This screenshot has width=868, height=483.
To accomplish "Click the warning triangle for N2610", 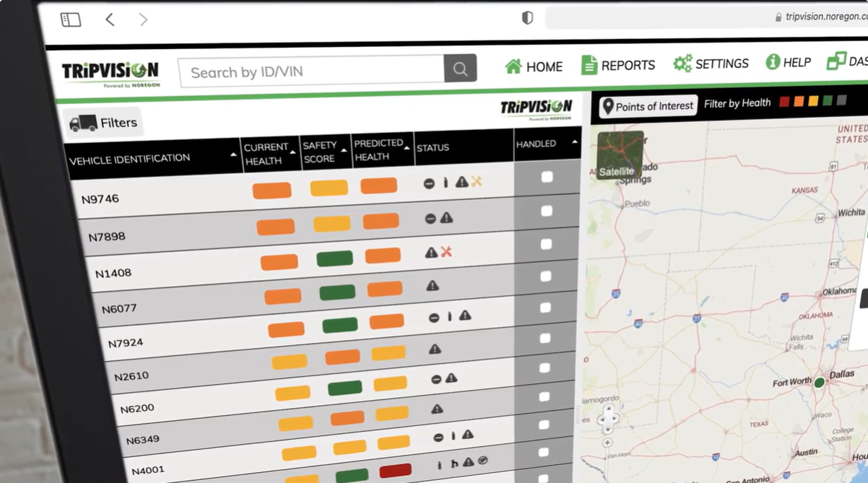I will click(x=435, y=349).
